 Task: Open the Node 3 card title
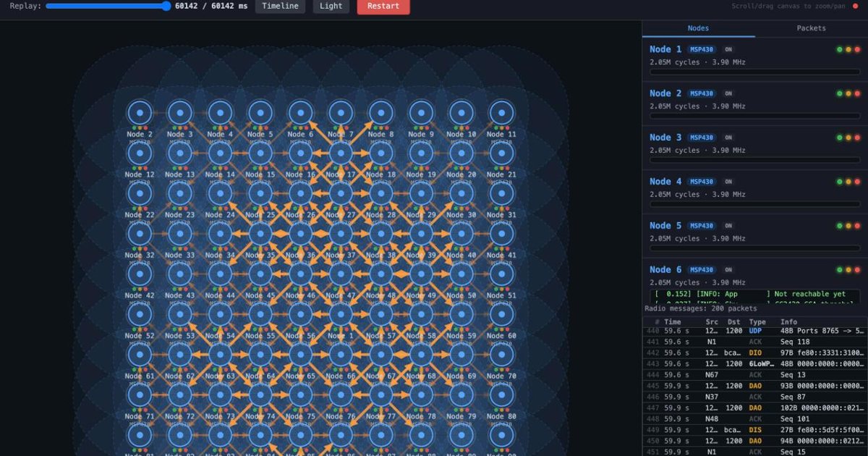(x=665, y=138)
